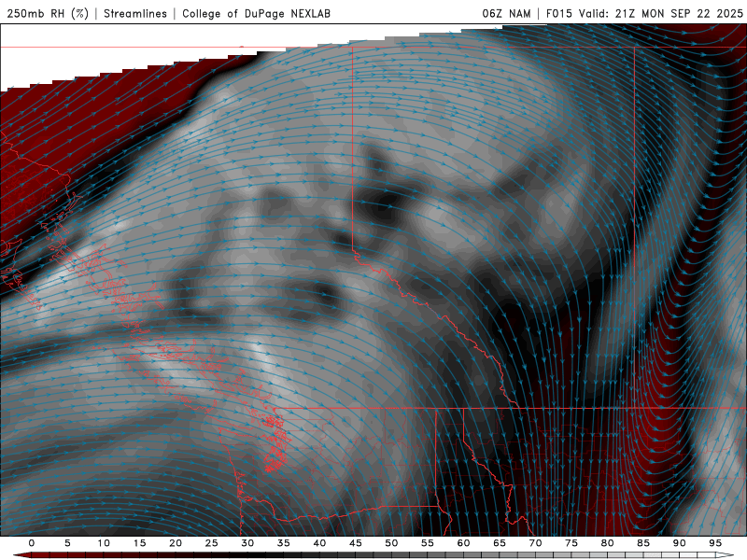Click the colorbar label "20"
747x560 pixels.
(176, 543)
